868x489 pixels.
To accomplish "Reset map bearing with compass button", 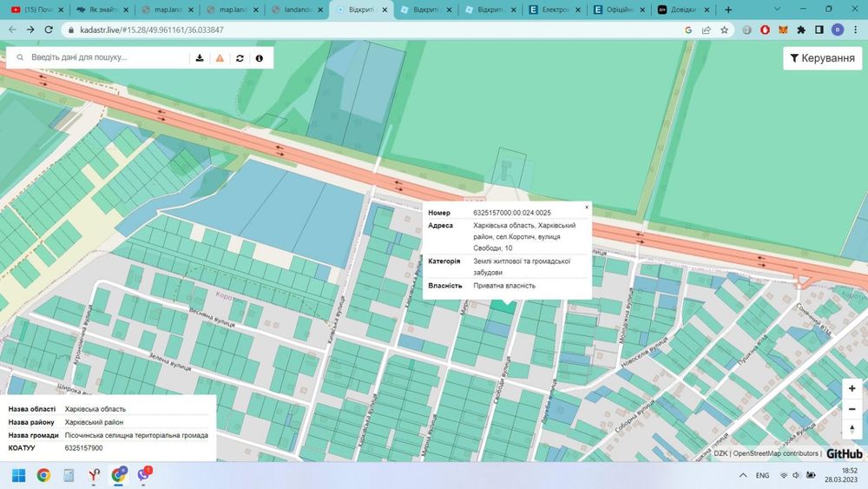I will [x=852, y=430].
